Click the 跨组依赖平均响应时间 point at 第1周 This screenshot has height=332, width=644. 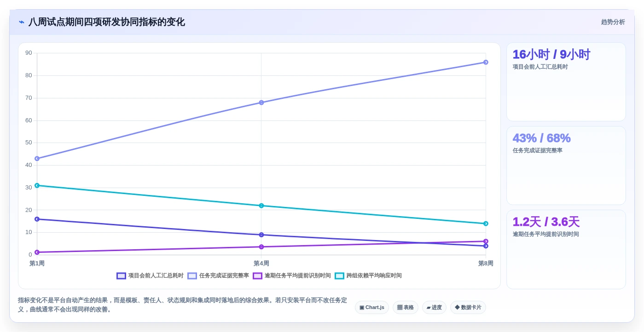(37, 185)
